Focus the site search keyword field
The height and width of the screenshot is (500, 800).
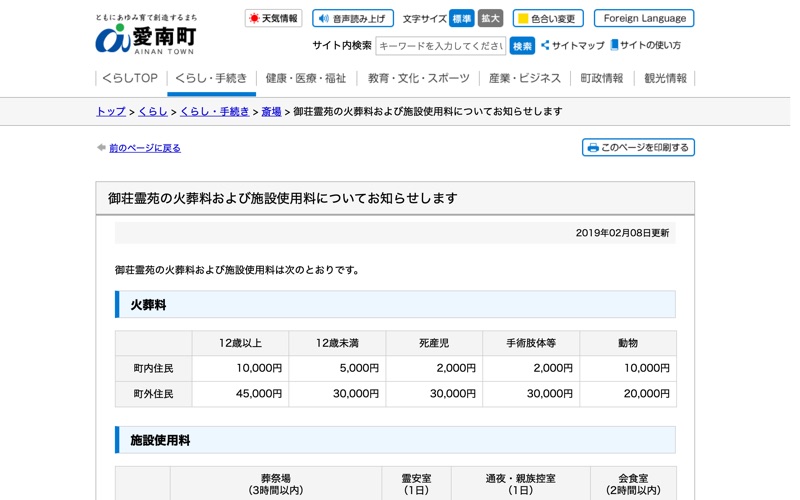point(441,46)
